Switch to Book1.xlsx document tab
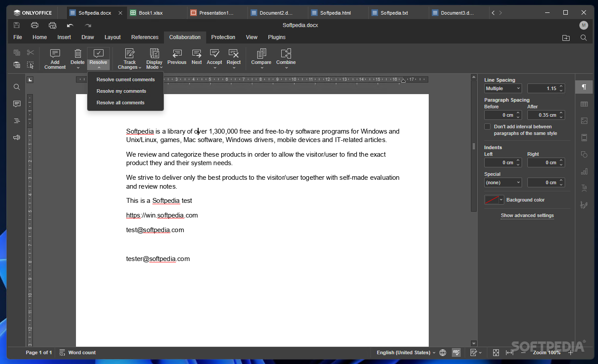Screen dimensions: 598x364 [156, 13]
